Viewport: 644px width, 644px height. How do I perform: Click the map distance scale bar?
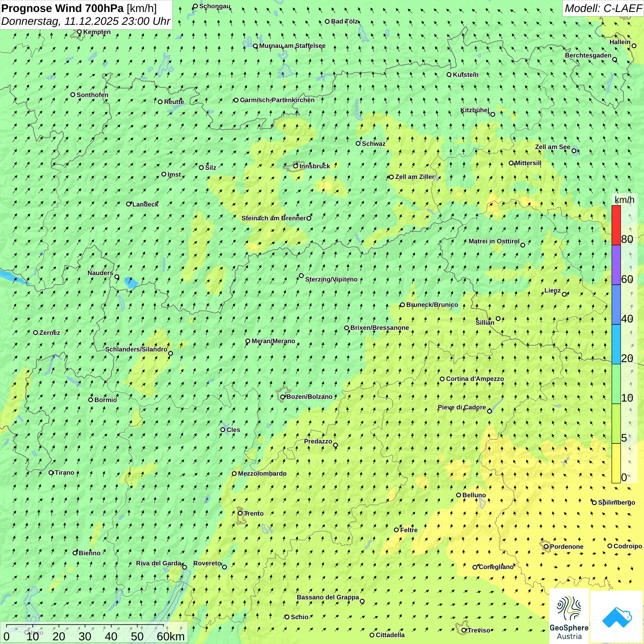[x=94, y=633]
